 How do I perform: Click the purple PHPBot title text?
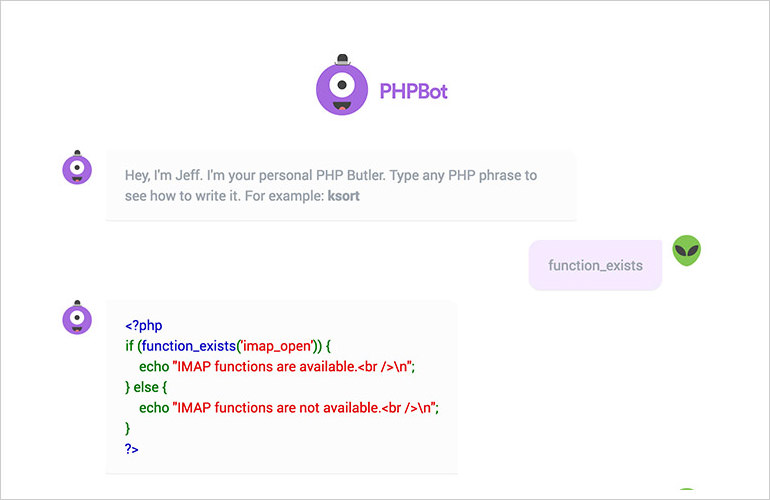point(413,92)
